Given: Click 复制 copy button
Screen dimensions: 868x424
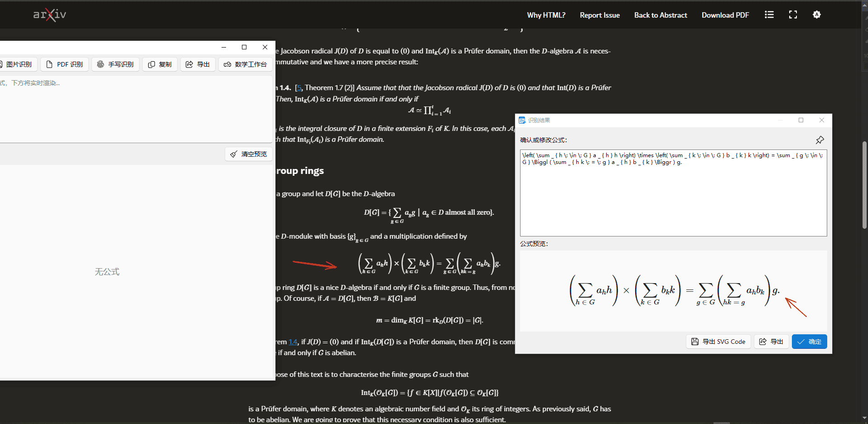Looking at the screenshot, I should click(x=160, y=64).
